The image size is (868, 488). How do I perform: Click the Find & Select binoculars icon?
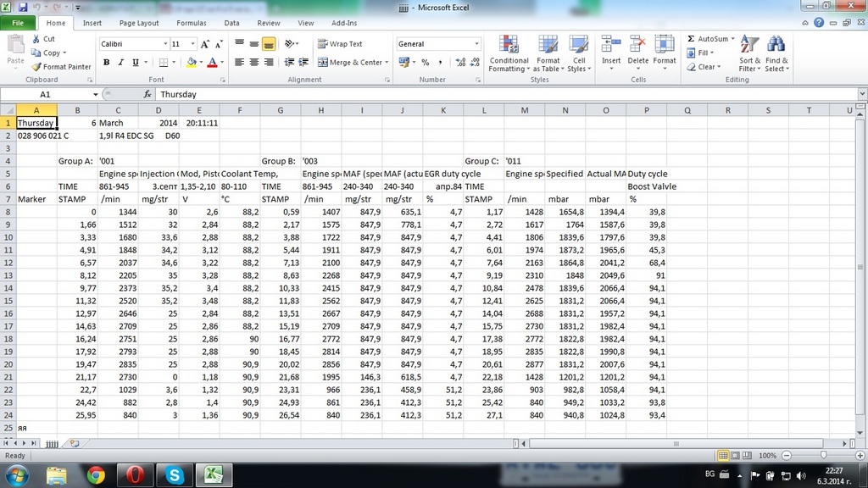776,45
